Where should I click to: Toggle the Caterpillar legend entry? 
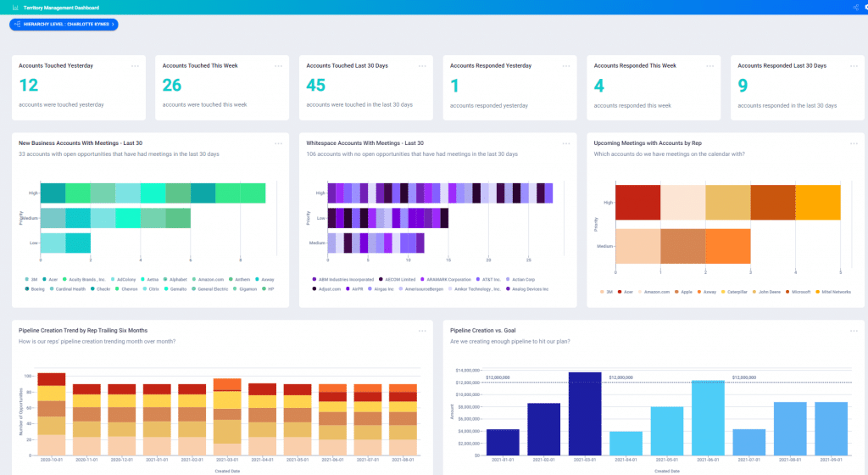734,292
